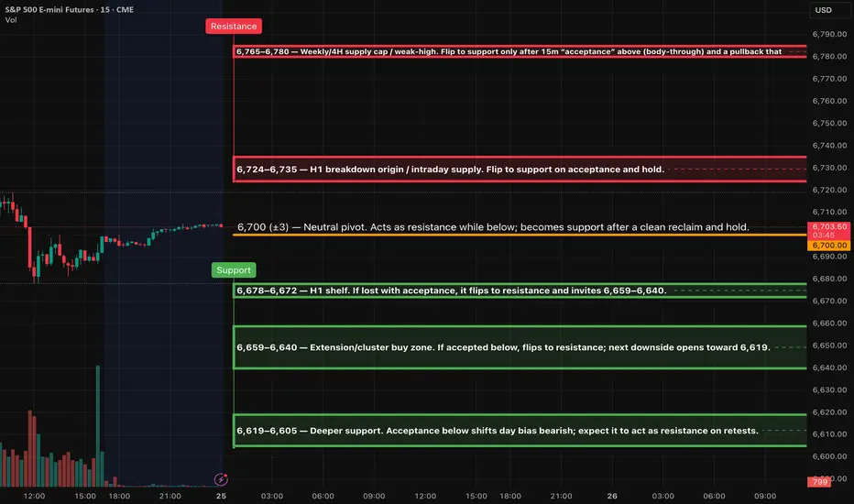Select the Vol indicator label
The height and width of the screenshot is (504, 854).
coord(11,20)
